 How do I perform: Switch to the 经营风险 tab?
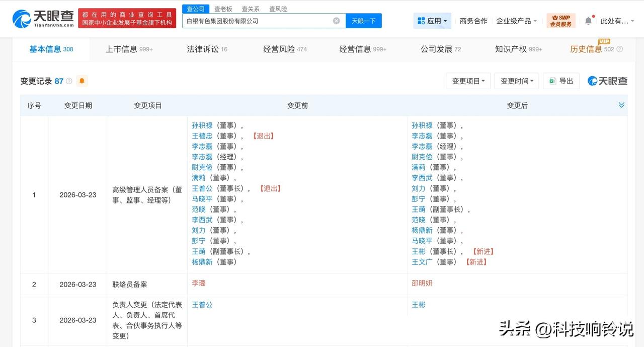[285, 49]
